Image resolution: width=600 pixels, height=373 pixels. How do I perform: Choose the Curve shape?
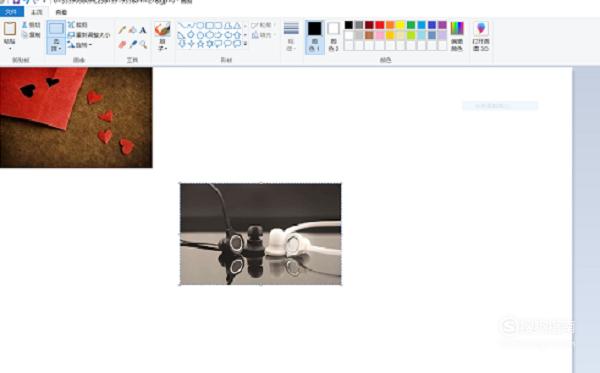[x=191, y=26]
